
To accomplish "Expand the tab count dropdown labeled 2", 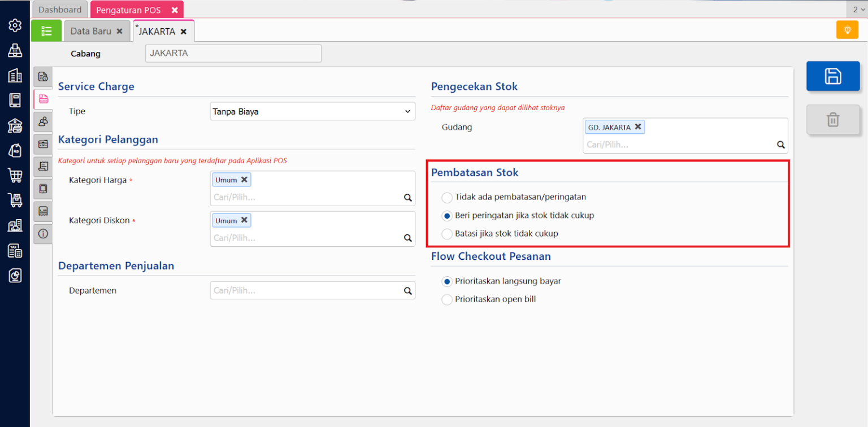I will point(857,10).
